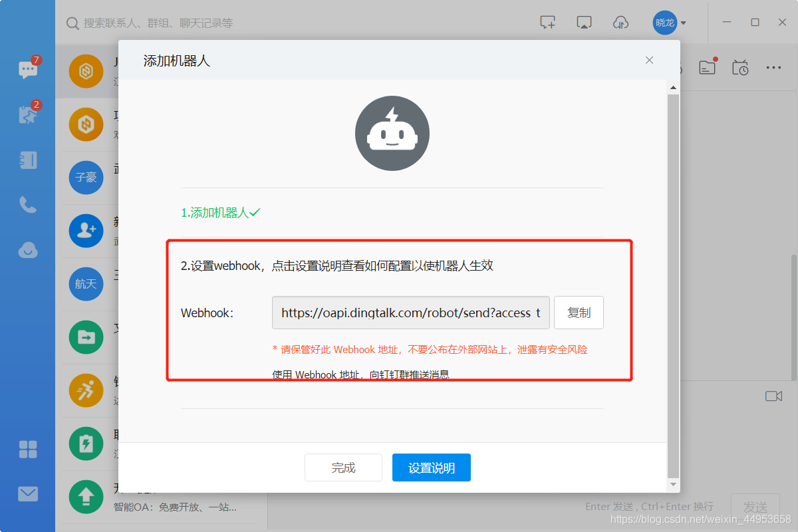Click the start new chat plus icon
This screenshot has width=798, height=532.
(547, 23)
